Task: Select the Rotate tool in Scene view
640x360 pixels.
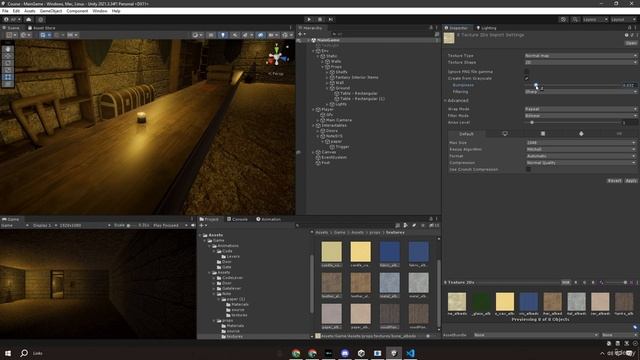Action: point(8,63)
